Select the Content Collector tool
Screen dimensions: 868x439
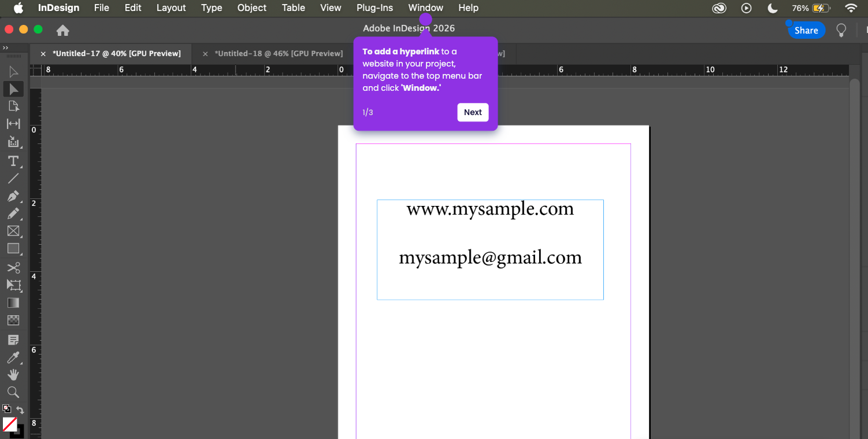13,142
